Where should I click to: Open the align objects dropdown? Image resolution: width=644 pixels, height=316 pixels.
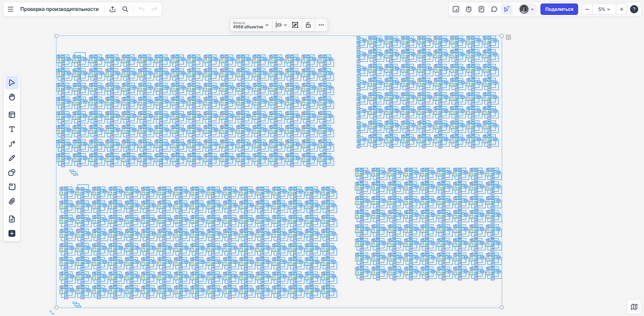[281, 25]
